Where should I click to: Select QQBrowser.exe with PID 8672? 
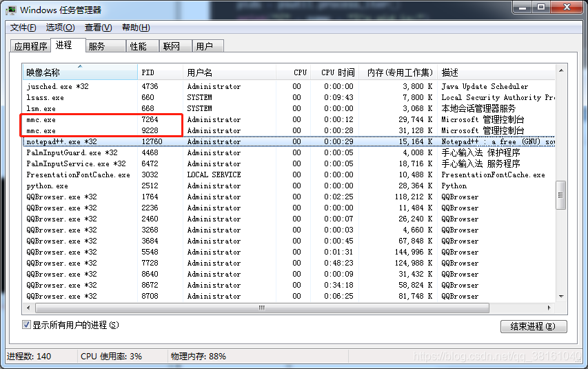coord(289,285)
